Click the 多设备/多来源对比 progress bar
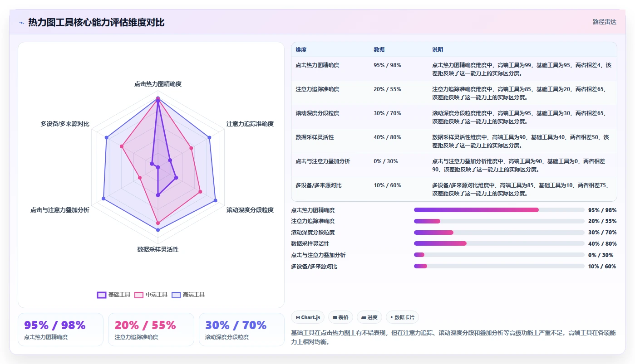 click(499, 266)
